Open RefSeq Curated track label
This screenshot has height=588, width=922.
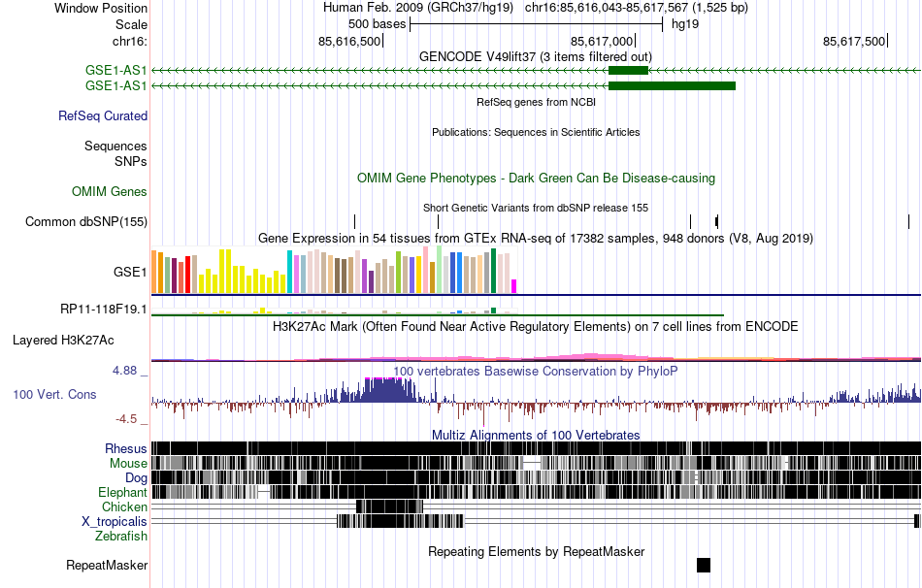tap(103, 115)
